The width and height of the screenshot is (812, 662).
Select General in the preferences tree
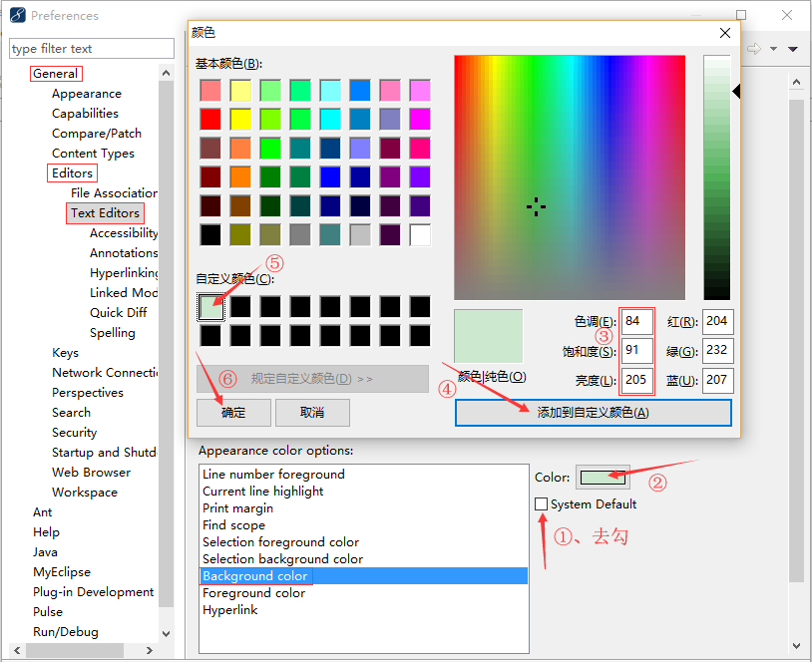pyautogui.click(x=56, y=74)
